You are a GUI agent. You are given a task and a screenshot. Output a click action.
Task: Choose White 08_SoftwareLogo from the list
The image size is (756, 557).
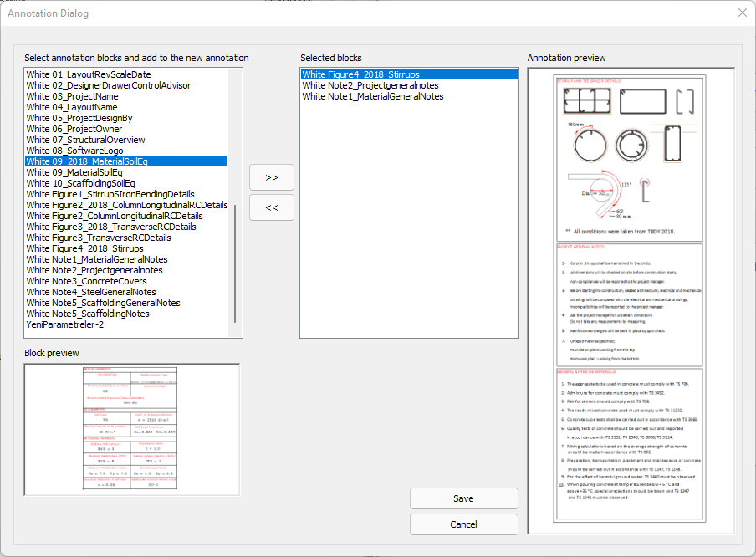[x=74, y=151]
